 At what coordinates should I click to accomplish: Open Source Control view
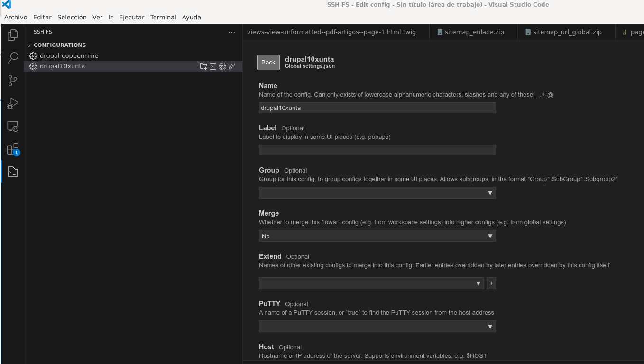tap(13, 81)
